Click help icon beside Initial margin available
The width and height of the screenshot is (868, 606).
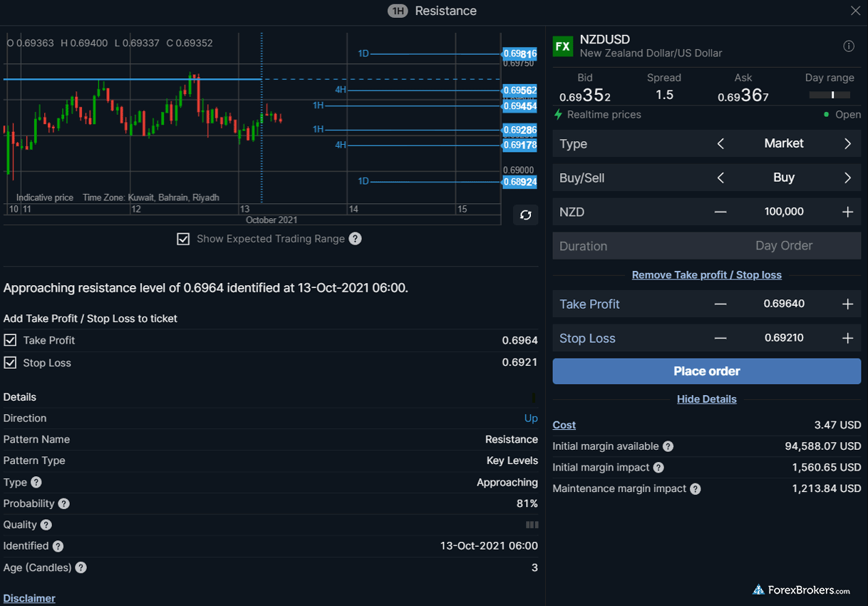click(668, 446)
